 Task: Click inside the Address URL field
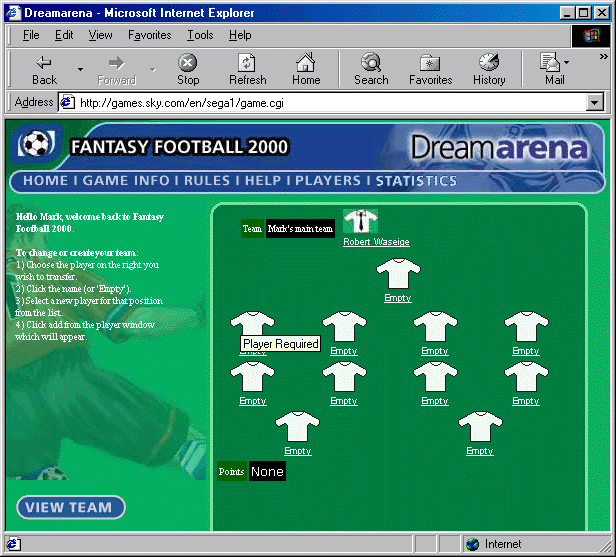[x=330, y=102]
